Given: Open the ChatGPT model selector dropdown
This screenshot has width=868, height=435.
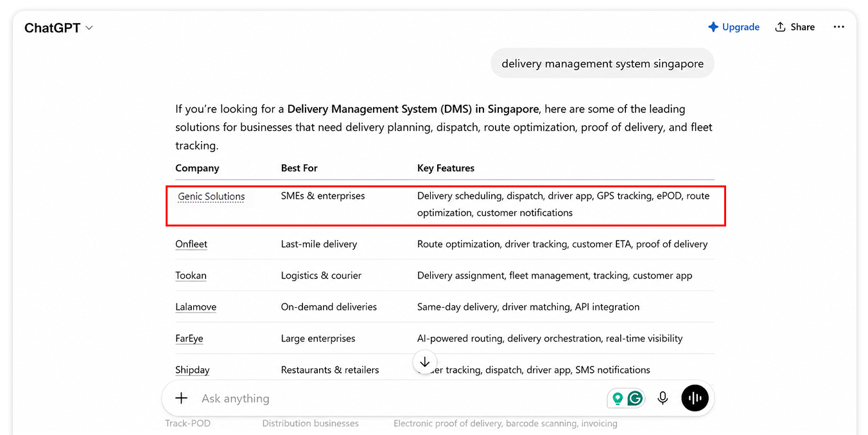Looking at the screenshot, I should coord(58,28).
